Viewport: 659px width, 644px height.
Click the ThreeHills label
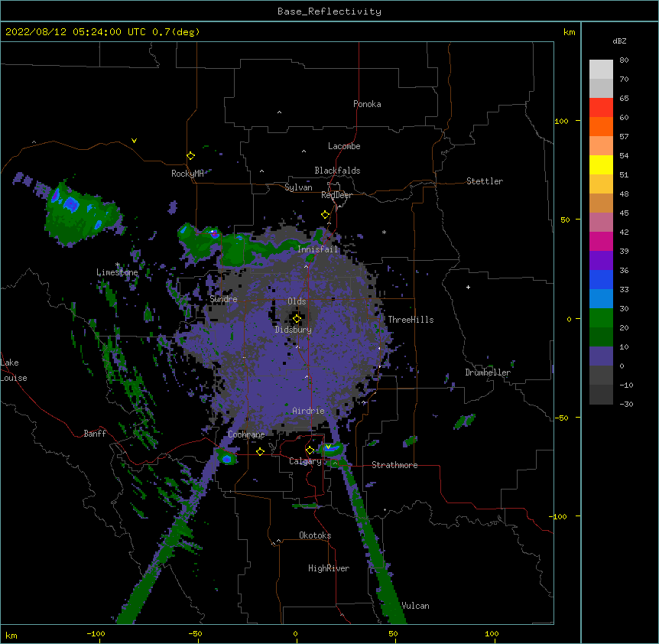point(411,320)
